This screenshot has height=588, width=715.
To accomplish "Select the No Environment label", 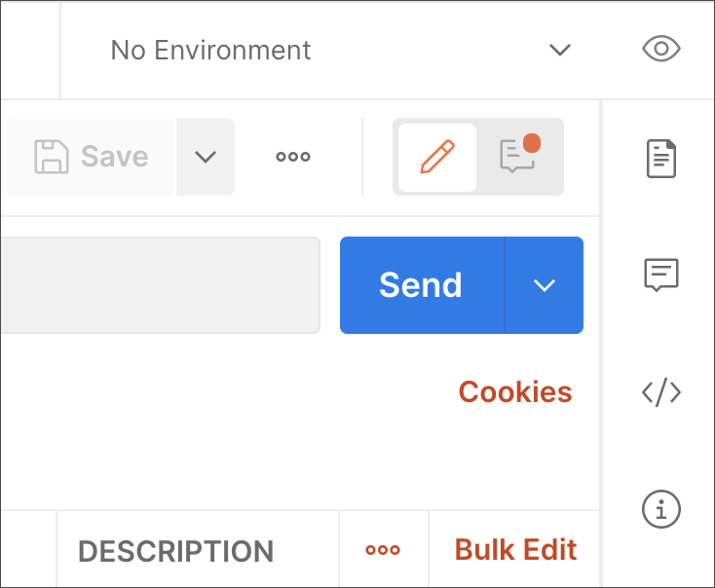I will tap(210, 51).
